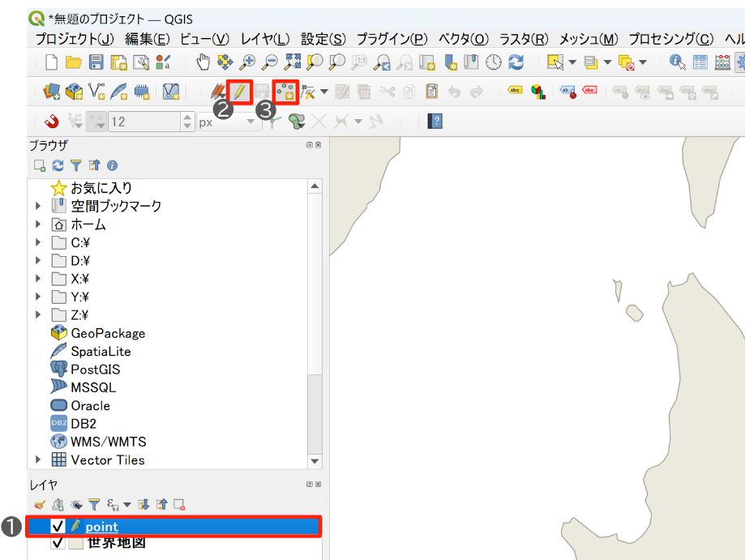Expand the D:¥ drive node

(38, 260)
